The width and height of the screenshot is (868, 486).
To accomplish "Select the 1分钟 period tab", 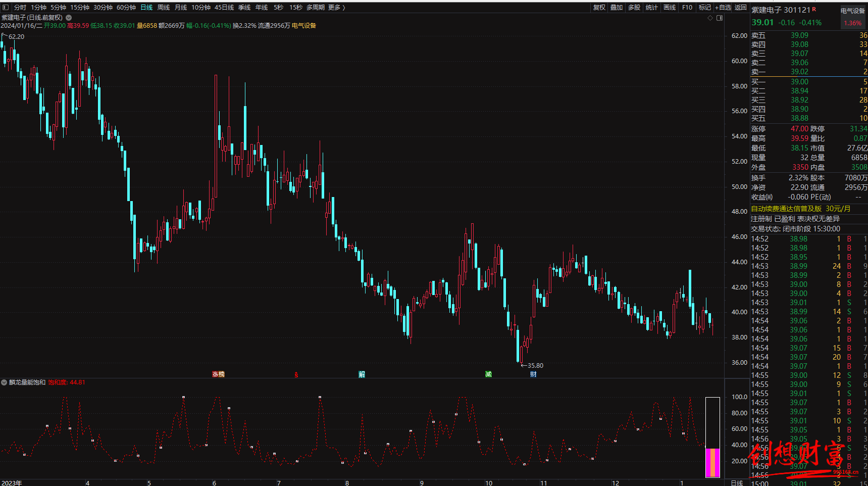I will tap(38, 8).
